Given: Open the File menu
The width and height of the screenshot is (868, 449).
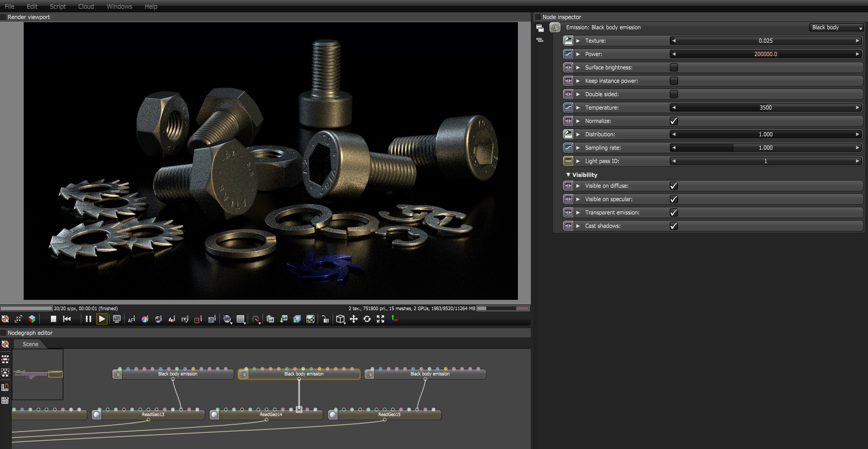Looking at the screenshot, I should pyautogui.click(x=10, y=6).
